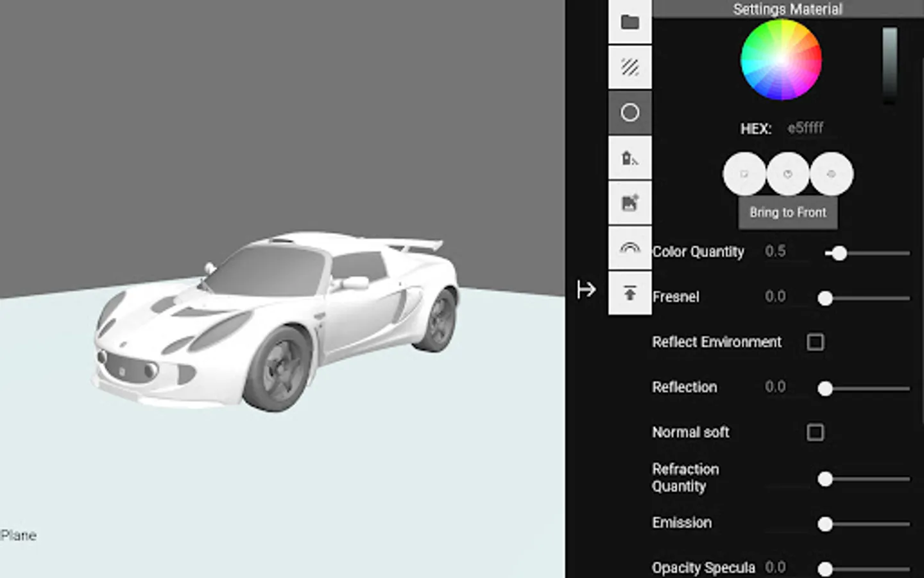Image resolution: width=924 pixels, height=578 pixels.
Task: Toggle the Reflect Environment checkbox
Action: click(816, 342)
